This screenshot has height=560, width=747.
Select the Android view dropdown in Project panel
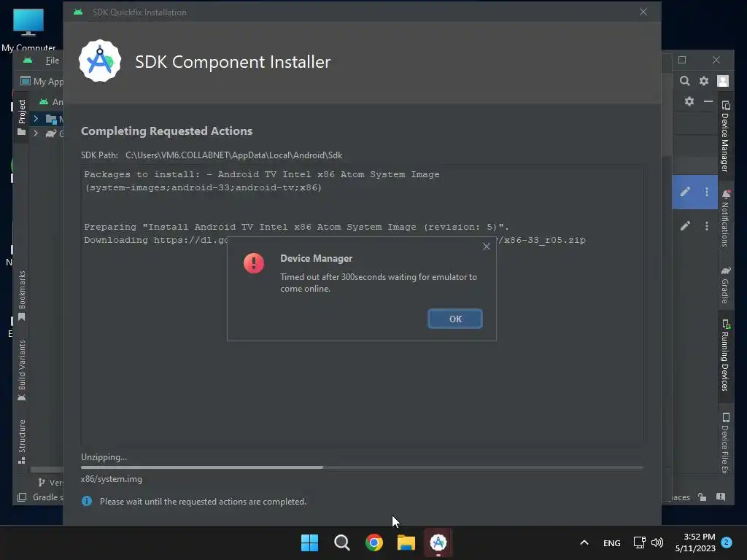pos(52,101)
